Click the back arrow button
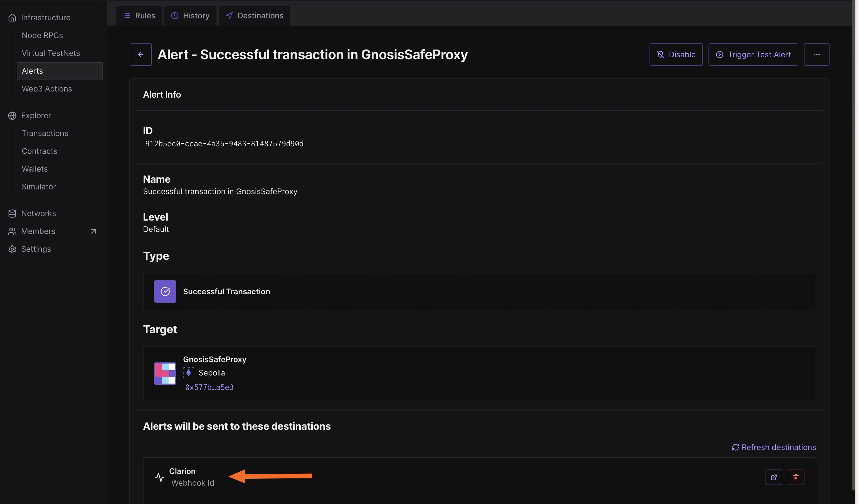This screenshot has width=859, height=504. click(140, 55)
